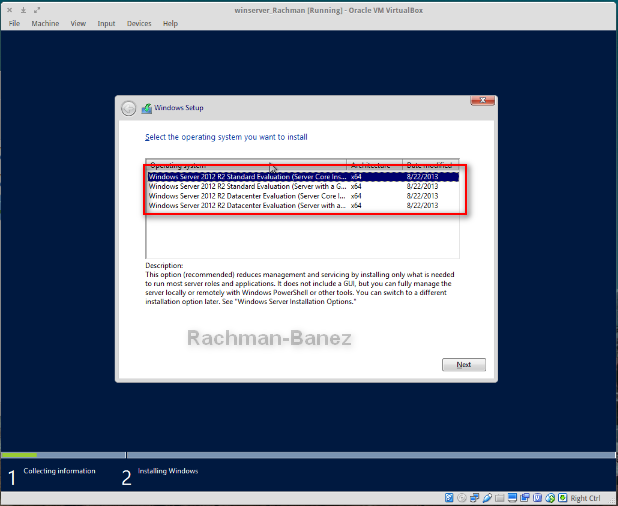Open the View menu

tap(78, 24)
